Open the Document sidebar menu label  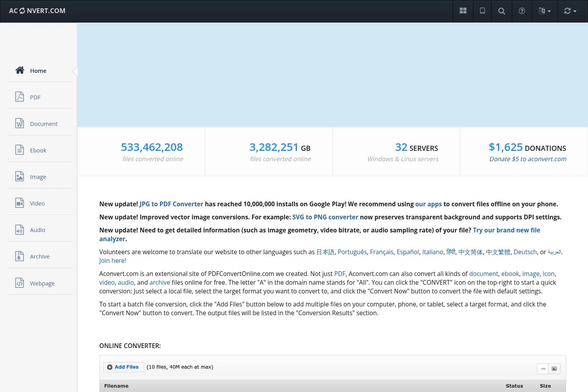point(44,124)
